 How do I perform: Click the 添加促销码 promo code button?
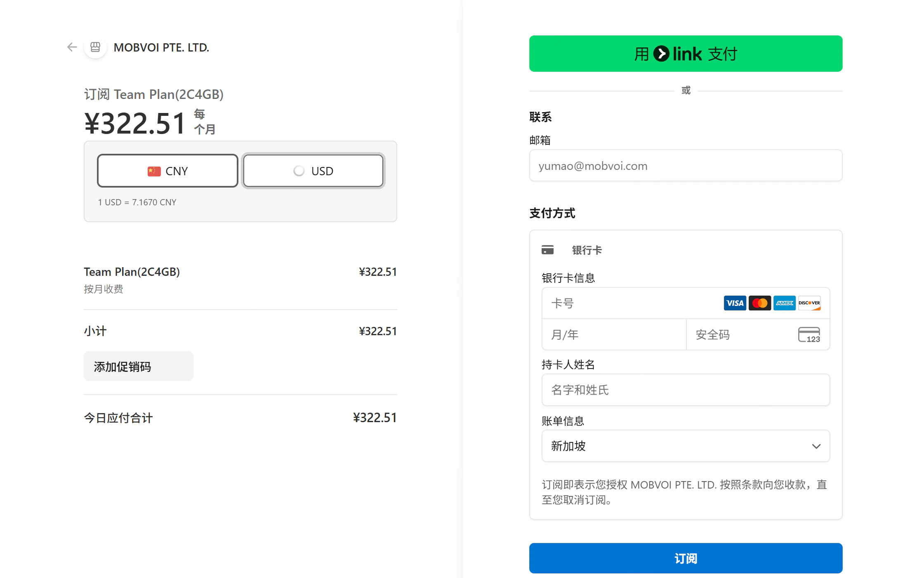[138, 366]
